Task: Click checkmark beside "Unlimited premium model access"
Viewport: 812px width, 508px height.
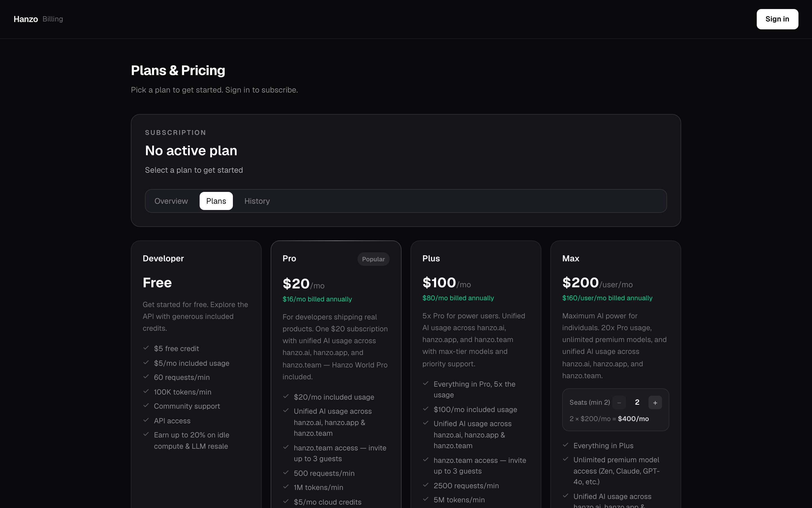Action: point(566,459)
